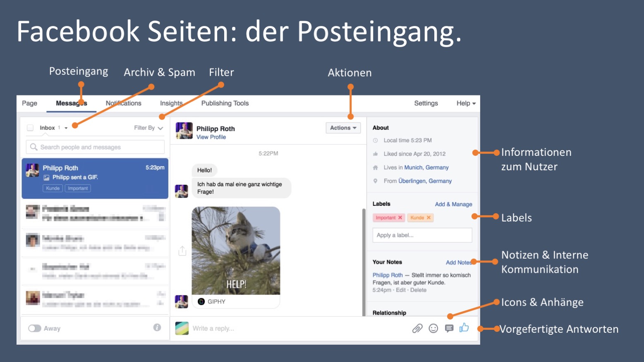Open the Actions dropdown menu
644x362 pixels.
343,128
